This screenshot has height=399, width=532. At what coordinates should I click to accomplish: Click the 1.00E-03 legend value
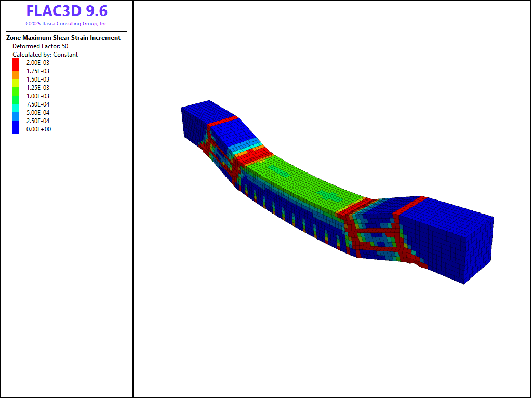(38, 96)
